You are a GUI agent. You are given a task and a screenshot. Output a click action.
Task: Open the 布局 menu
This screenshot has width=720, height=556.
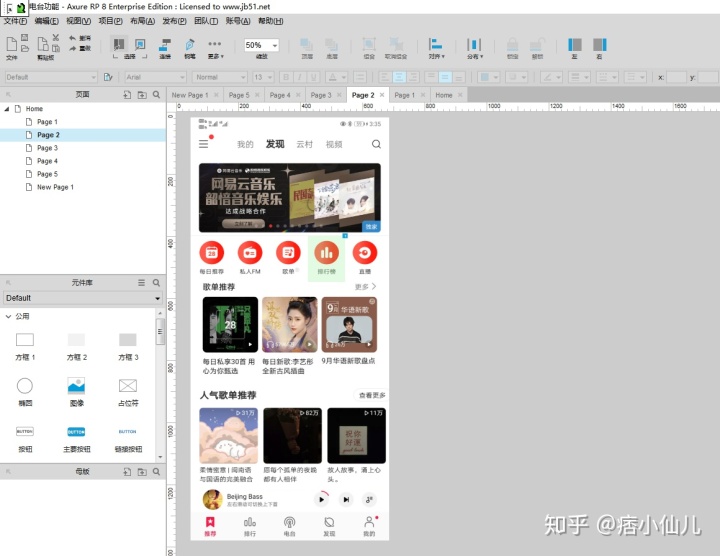point(142,21)
